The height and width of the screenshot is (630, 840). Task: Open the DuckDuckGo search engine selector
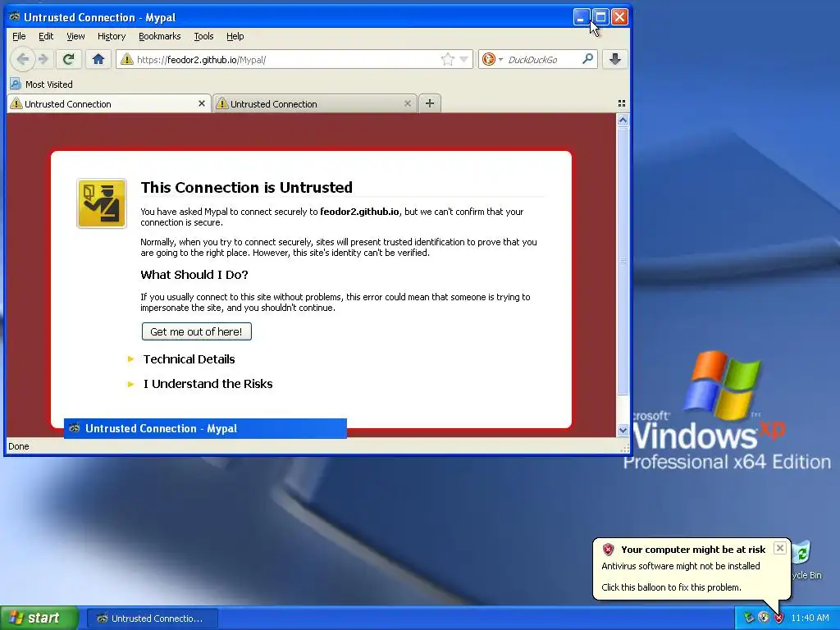(x=492, y=59)
